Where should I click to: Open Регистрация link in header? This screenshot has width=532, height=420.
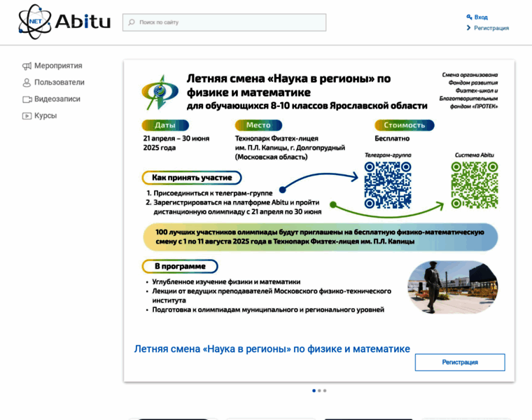coord(491,28)
